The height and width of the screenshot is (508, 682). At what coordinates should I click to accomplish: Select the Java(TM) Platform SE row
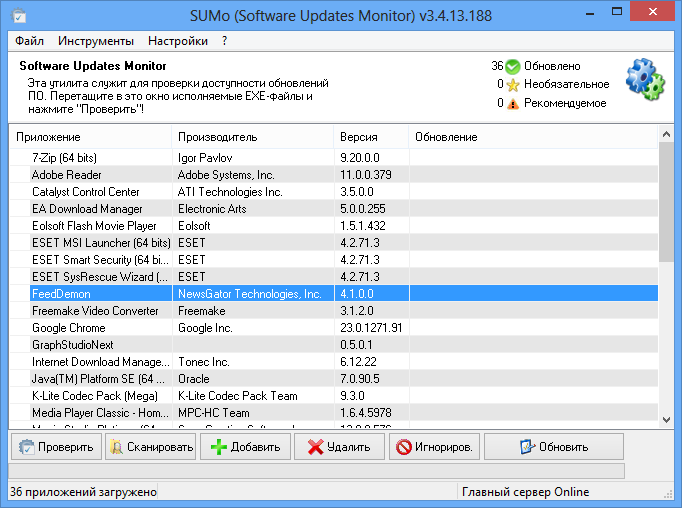(x=334, y=378)
